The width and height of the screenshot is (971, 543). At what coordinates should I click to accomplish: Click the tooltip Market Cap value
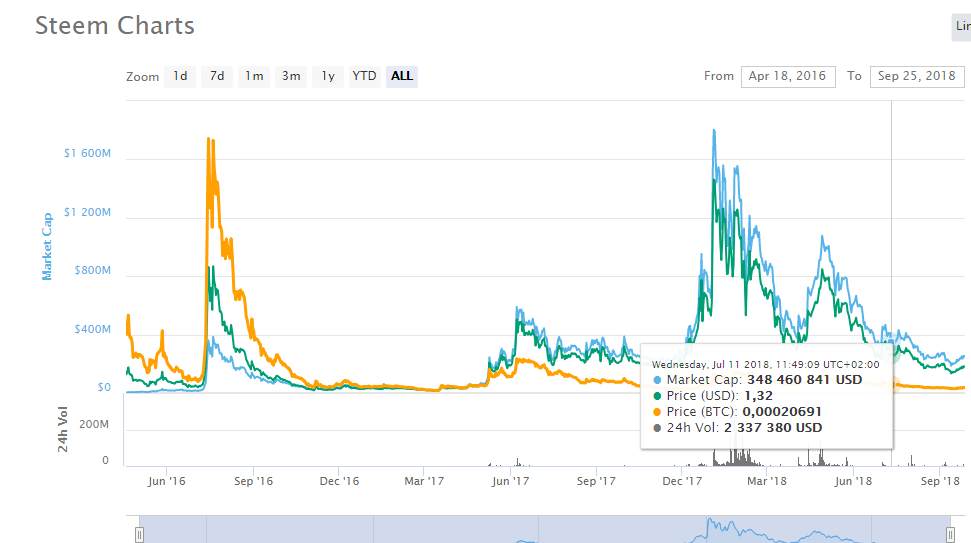pos(804,380)
